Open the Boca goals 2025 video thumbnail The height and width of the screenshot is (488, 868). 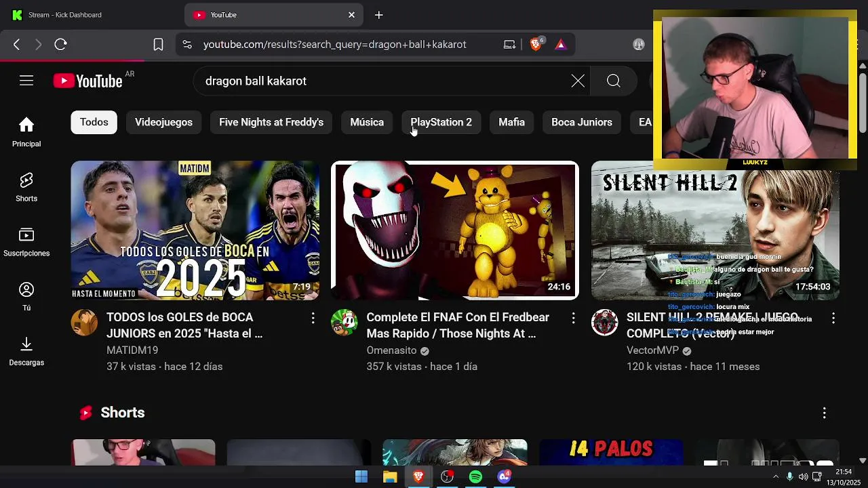[x=195, y=230]
